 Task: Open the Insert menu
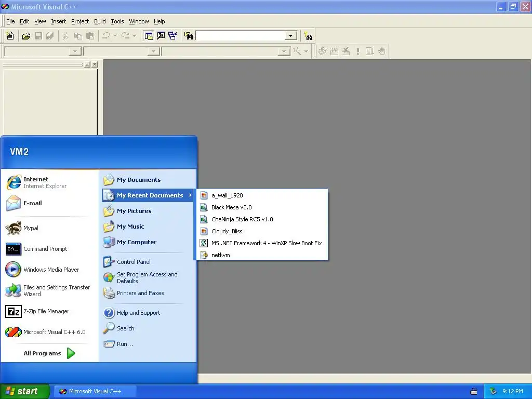click(x=58, y=21)
